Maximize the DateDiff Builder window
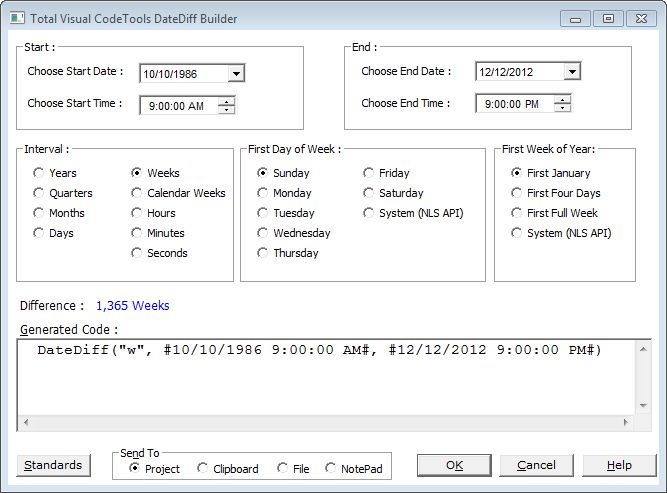Screen dimensions: 667x493 click(x=608, y=19)
